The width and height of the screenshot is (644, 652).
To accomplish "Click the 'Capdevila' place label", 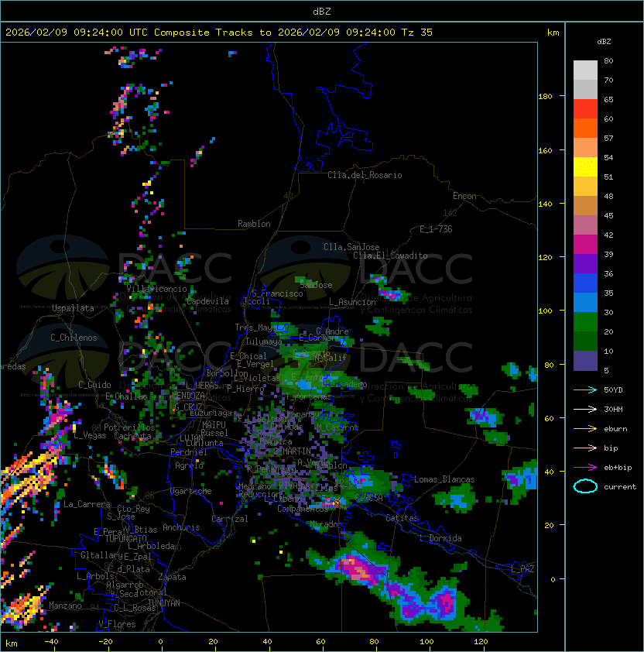I will 208,301.
